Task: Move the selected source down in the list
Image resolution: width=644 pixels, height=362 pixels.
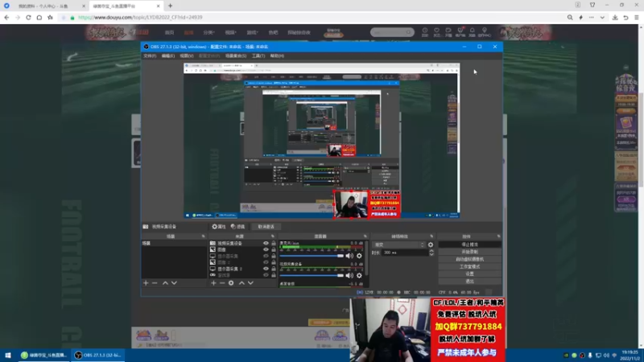Action: tap(250, 283)
